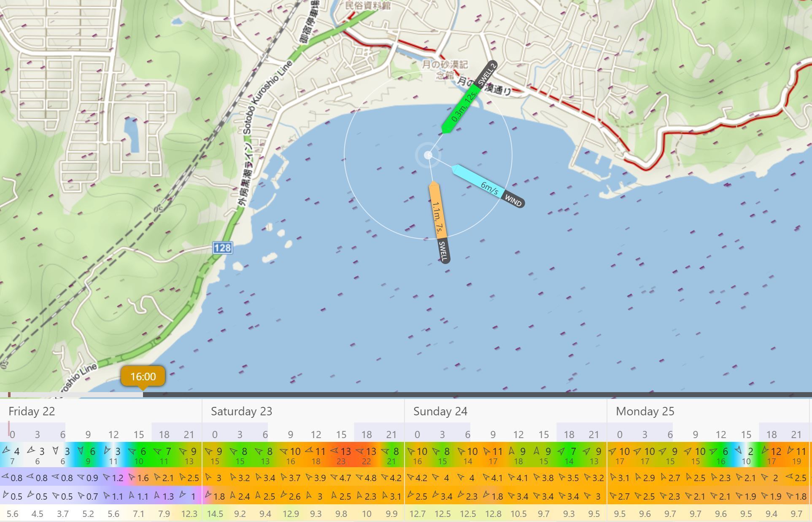Image resolution: width=812 pixels, height=522 pixels.
Task: Select the Saturday 23 day header
Action: coord(241,411)
